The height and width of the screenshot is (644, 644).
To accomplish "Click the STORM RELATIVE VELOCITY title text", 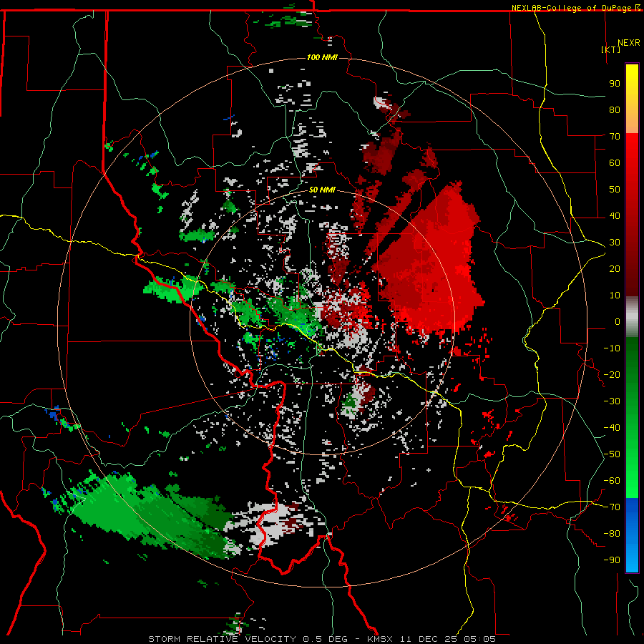I will (222, 639).
